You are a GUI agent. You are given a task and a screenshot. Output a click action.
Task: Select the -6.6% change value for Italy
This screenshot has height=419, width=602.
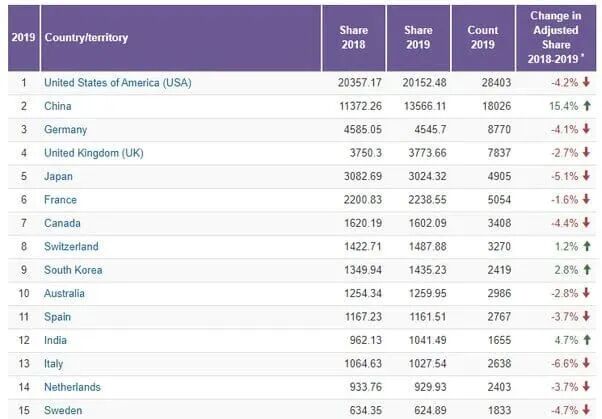coord(565,364)
